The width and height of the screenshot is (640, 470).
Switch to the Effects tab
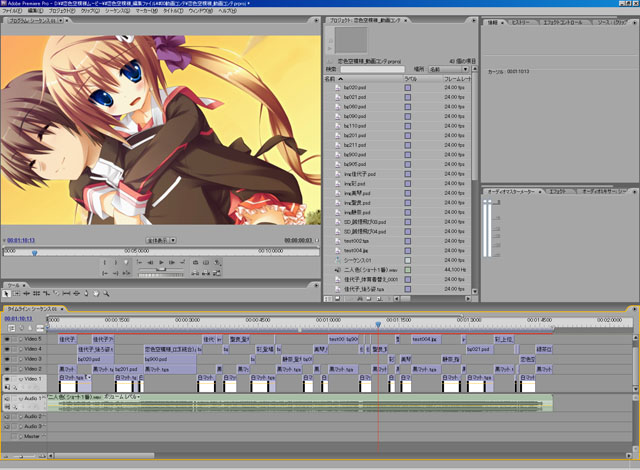557,192
